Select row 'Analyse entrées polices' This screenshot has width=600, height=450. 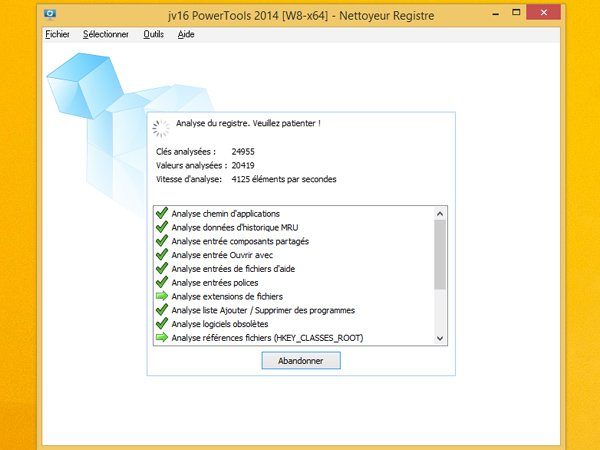[294, 282]
